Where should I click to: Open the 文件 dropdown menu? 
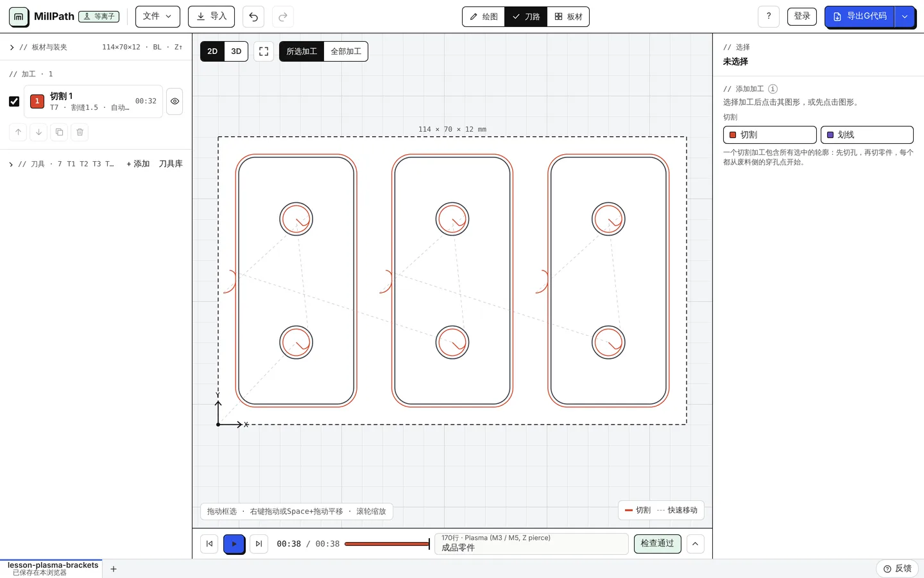pos(158,17)
